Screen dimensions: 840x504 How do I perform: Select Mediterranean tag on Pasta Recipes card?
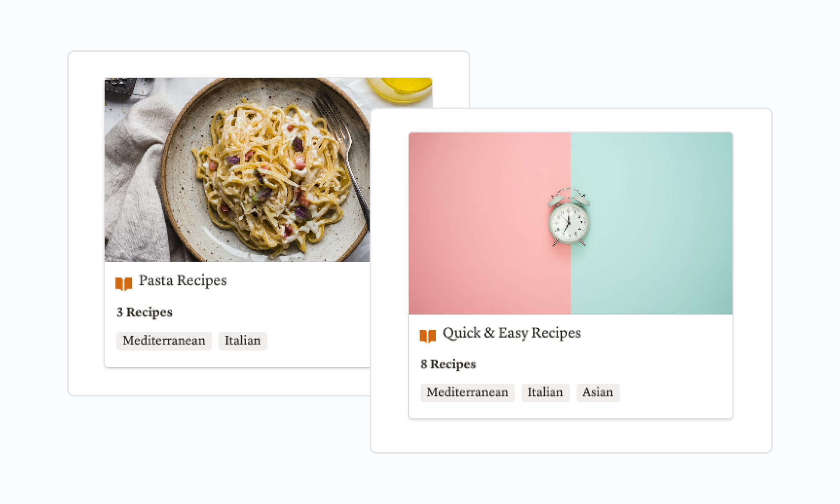[x=164, y=341]
